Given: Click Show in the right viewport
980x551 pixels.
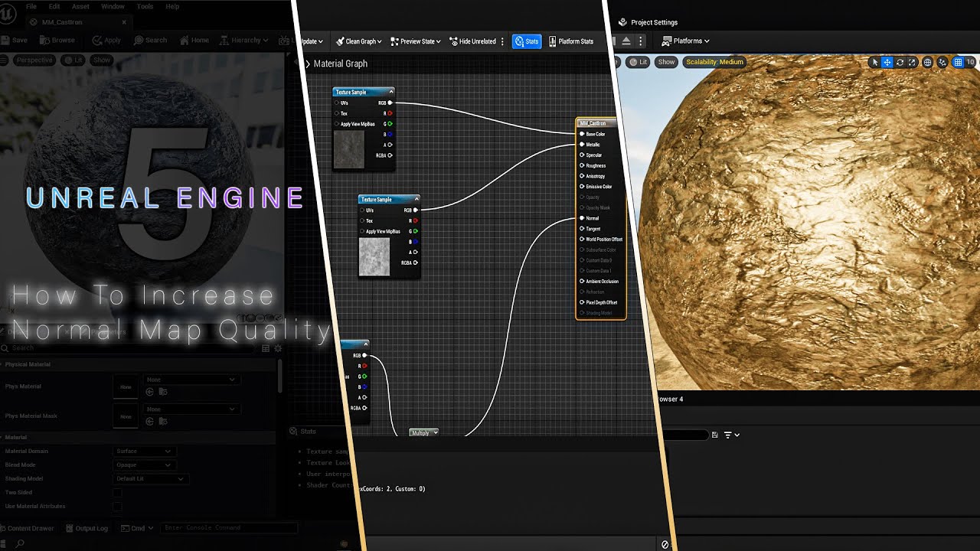Looking at the screenshot, I should click(667, 62).
